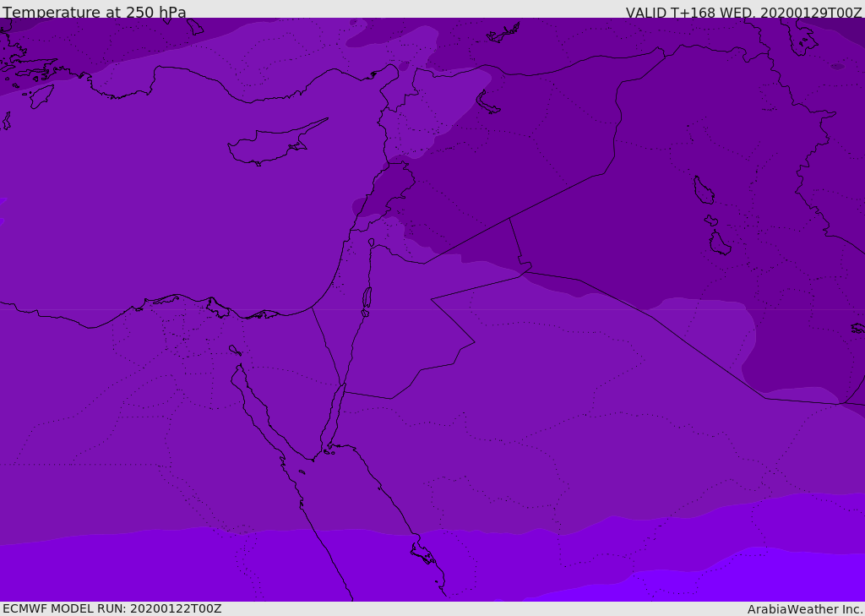Click the Sea of Galilee outline
Viewport: 865px width, 616px height.
[x=372, y=243]
